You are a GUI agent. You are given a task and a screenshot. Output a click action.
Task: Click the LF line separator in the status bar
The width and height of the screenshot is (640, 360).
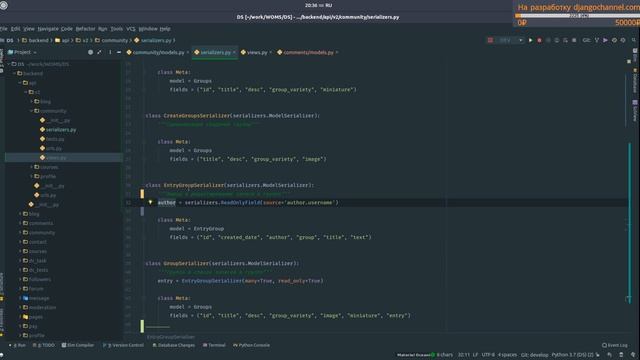click(x=475, y=355)
